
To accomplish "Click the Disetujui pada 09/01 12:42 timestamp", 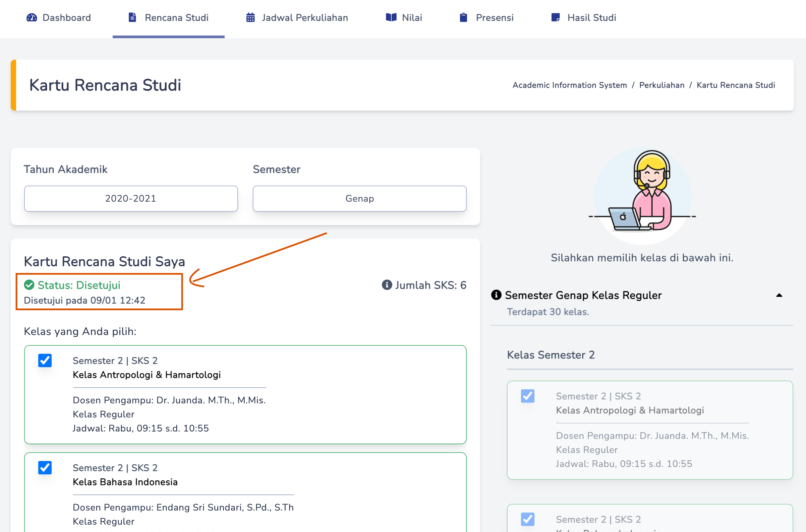I will pos(84,300).
